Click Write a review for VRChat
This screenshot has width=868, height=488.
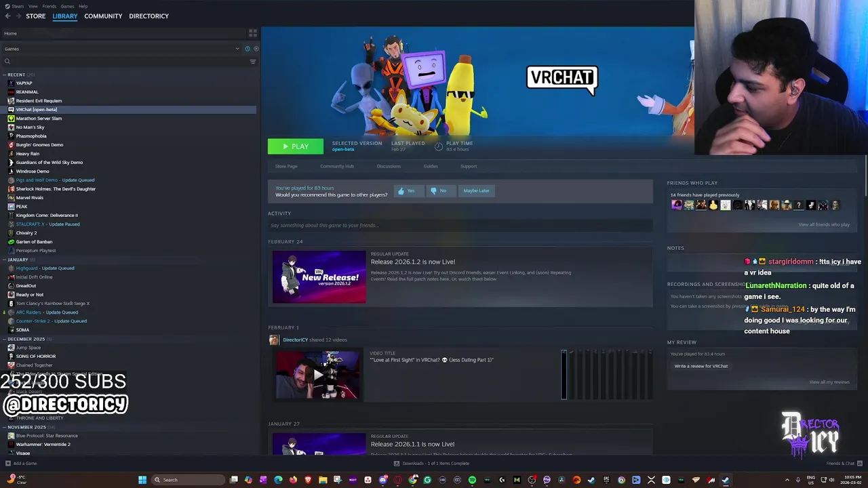click(x=701, y=366)
